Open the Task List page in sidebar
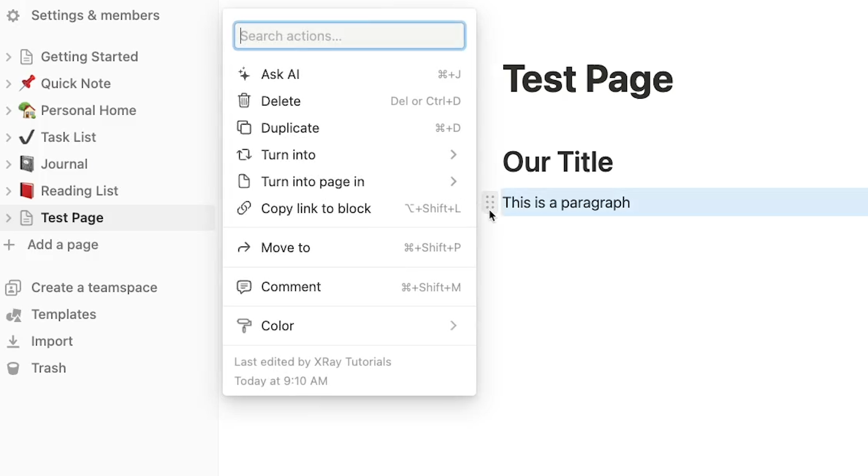 (69, 137)
